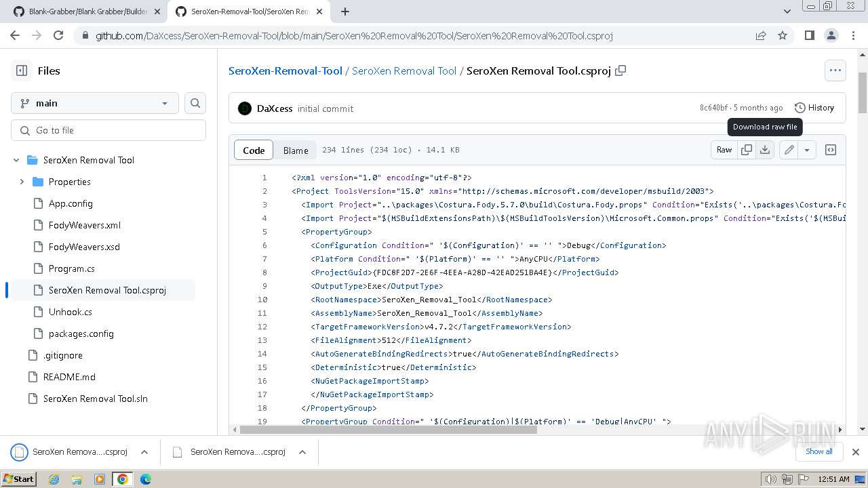Close the downloads bar
The height and width of the screenshot is (488, 868).
pyautogui.click(x=856, y=452)
